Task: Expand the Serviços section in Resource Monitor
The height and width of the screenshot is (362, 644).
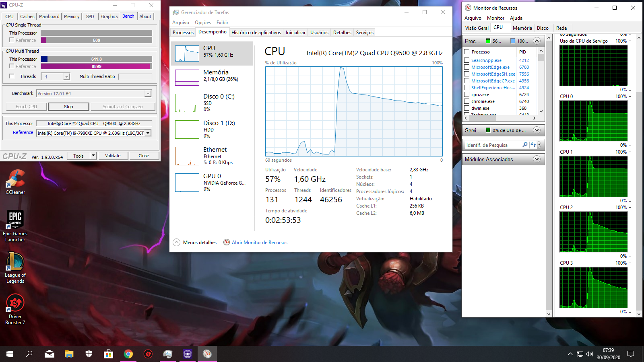Action: coord(537,130)
